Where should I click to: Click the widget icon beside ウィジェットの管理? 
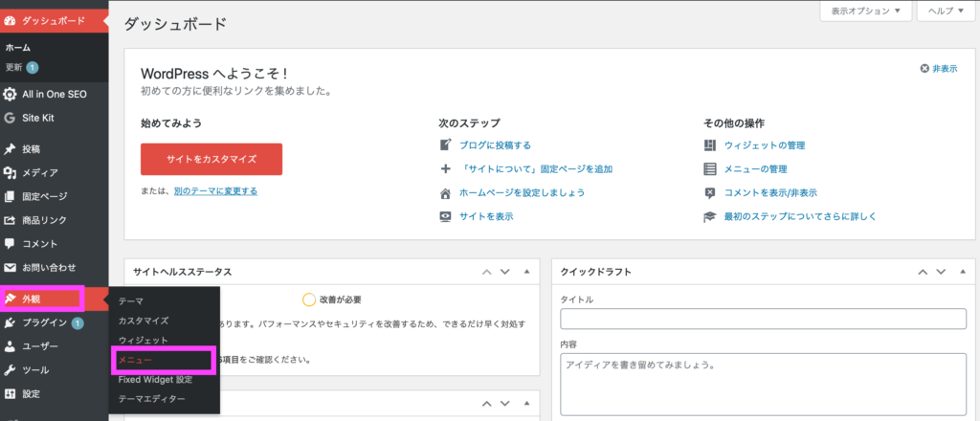pyautogui.click(x=709, y=144)
